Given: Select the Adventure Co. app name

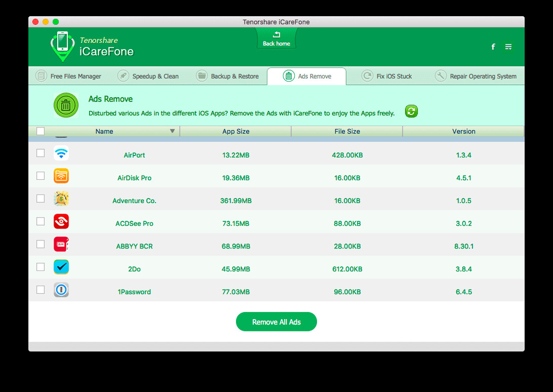Looking at the screenshot, I should [134, 200].
